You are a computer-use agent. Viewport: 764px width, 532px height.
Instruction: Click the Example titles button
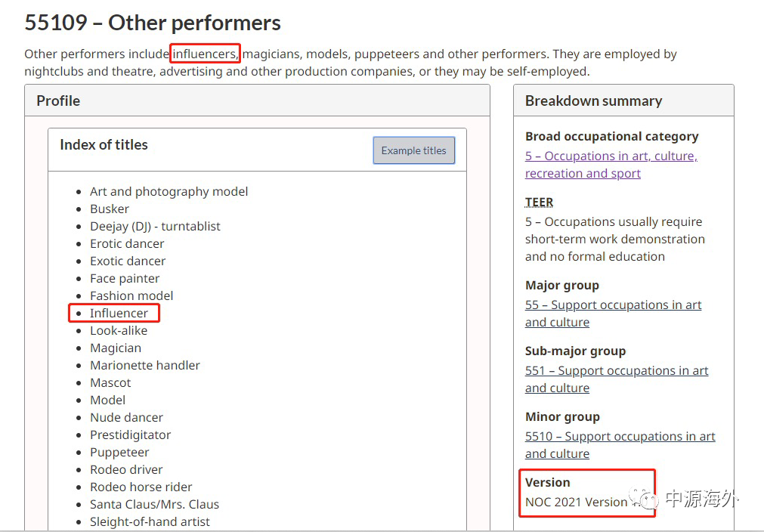click(x=413, y=150)
